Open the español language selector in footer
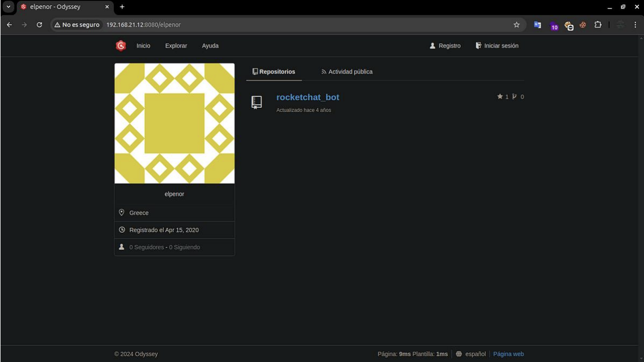Viewport: 644px width, 362px height. point(471,354)
